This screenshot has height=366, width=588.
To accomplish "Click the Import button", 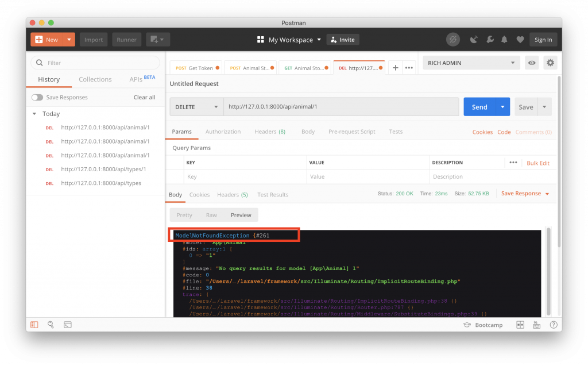I will tap(94, 40).
